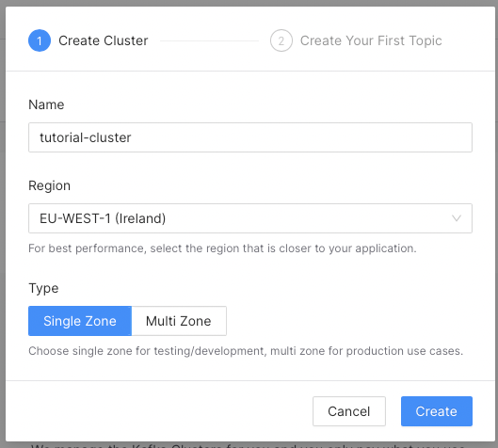This screenshot has width=498, height=448.
Task: Click the blue step 1 circle icon
Action: click(40, 40)
